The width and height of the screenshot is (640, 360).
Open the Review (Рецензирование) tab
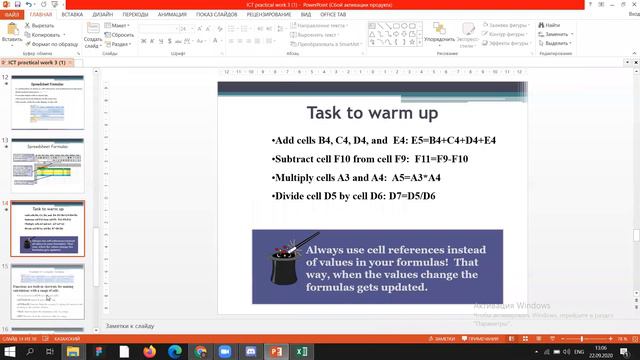point(269,14)
